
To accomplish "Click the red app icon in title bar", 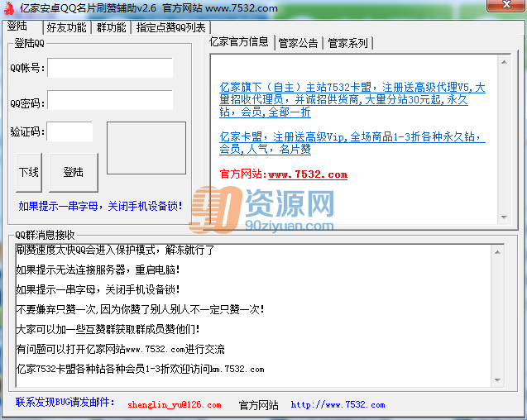I will pos(9,8).
